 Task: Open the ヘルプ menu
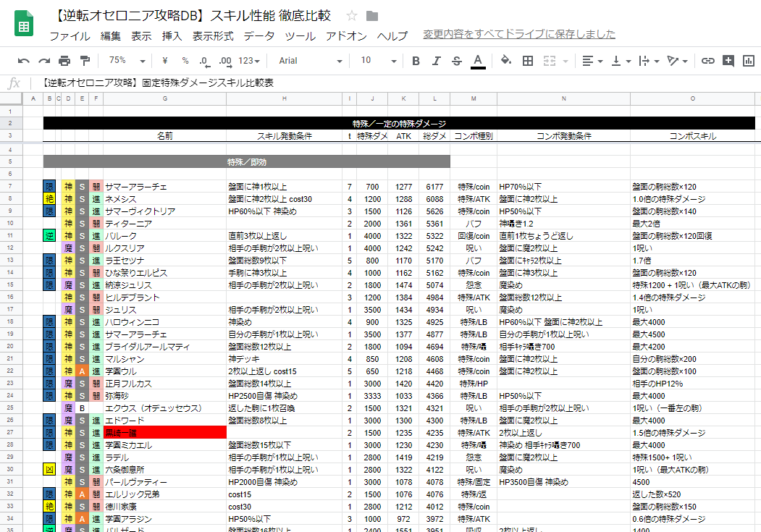click(392, 36)
